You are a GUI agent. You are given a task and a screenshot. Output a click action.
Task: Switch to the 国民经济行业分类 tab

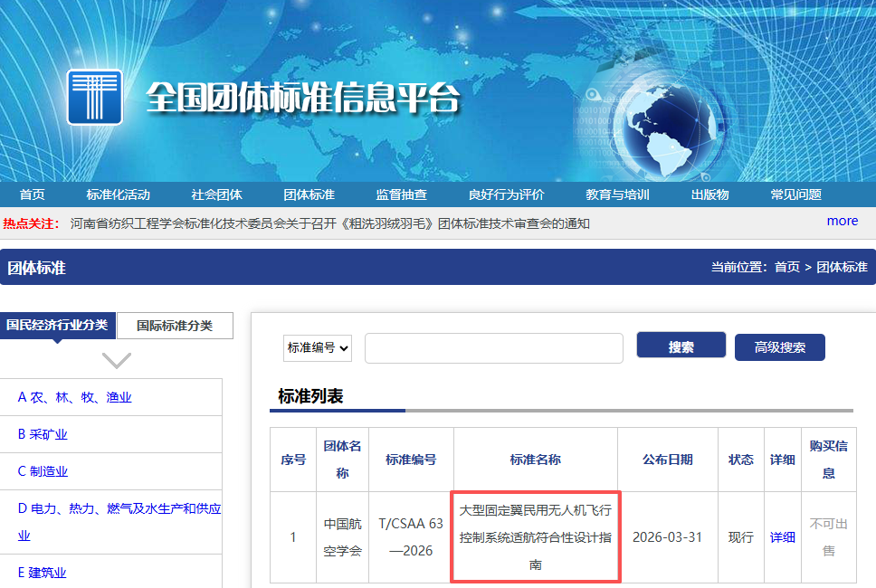57,325
